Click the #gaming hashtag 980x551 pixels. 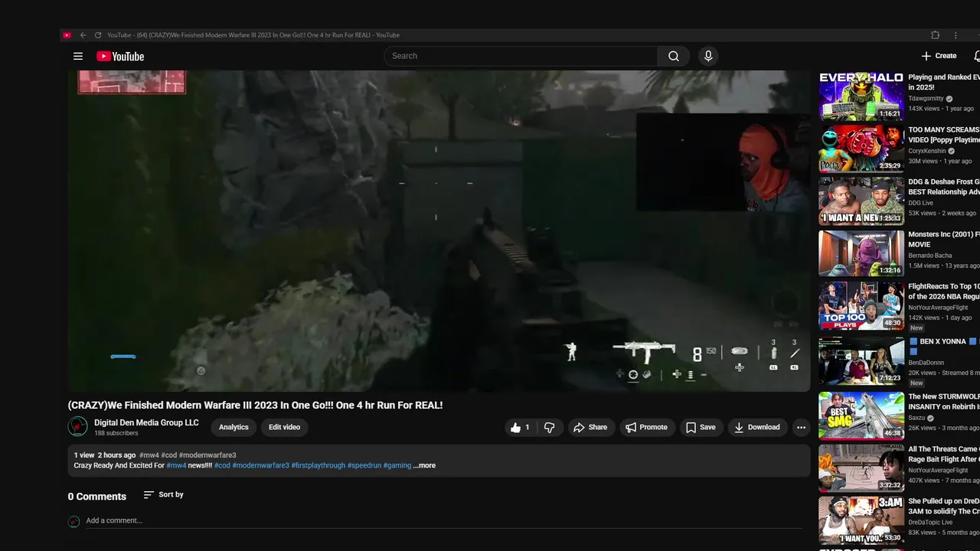[x=397, y=465]
